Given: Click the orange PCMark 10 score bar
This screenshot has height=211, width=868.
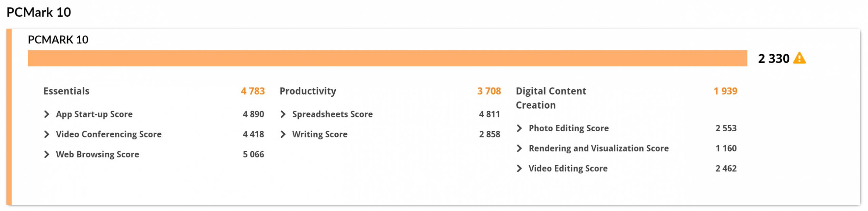Looking at the screenshot, I should click(x=387, y=58).
